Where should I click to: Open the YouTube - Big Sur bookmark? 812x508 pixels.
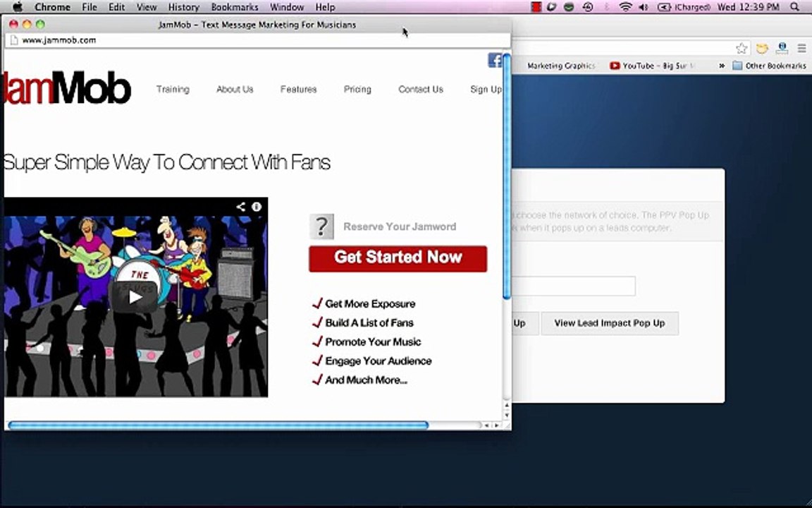652,66
